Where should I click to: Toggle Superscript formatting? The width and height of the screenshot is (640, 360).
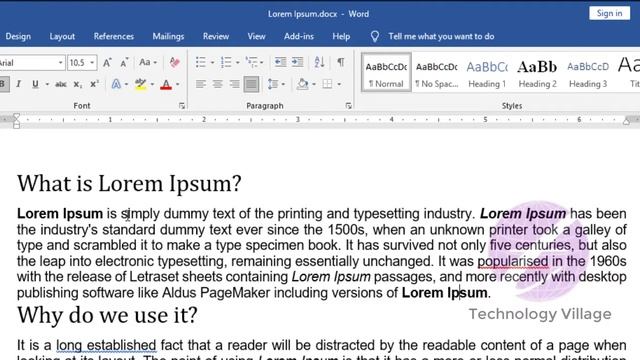tap(94, 84)
